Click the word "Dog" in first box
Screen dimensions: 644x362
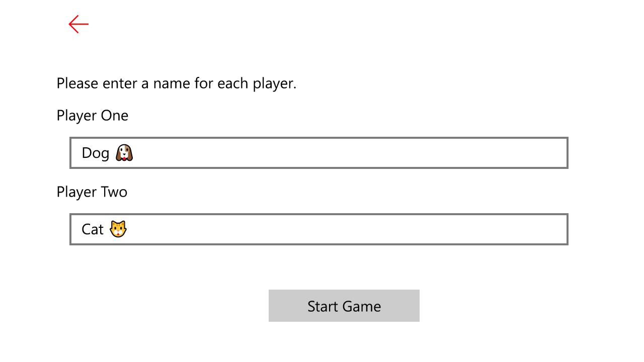[x=96, y=153]
